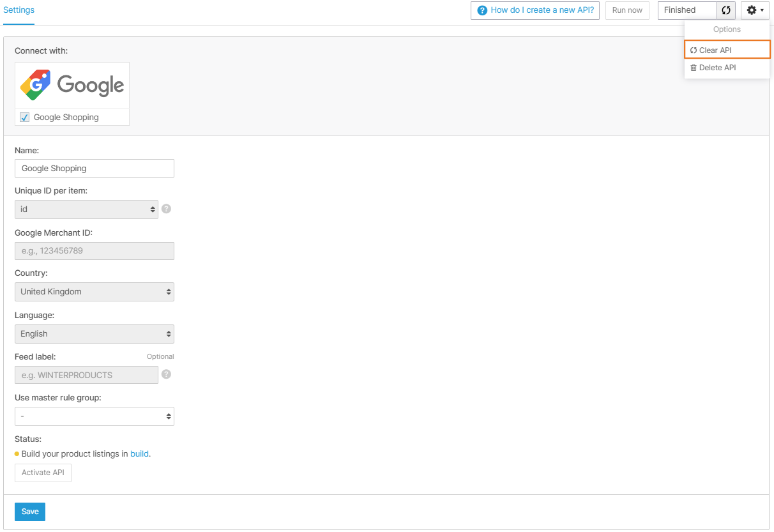Follow the build link in the status message
774x532 pixels.
click(139, 454)
